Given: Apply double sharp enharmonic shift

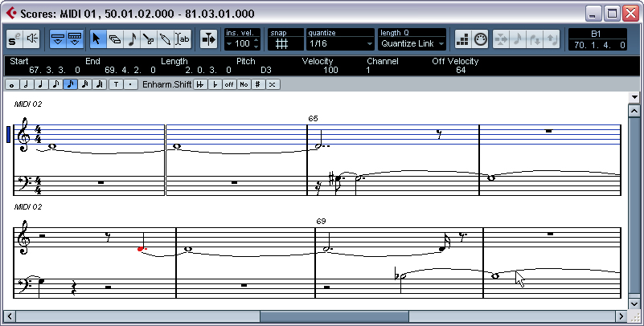Looking at the screenshot, I should click(272, 84).
